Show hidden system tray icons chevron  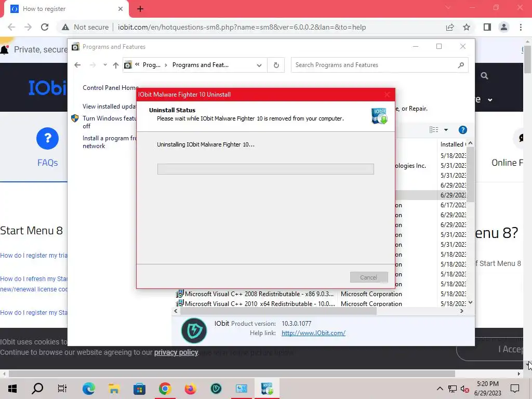tap(440, 389)
